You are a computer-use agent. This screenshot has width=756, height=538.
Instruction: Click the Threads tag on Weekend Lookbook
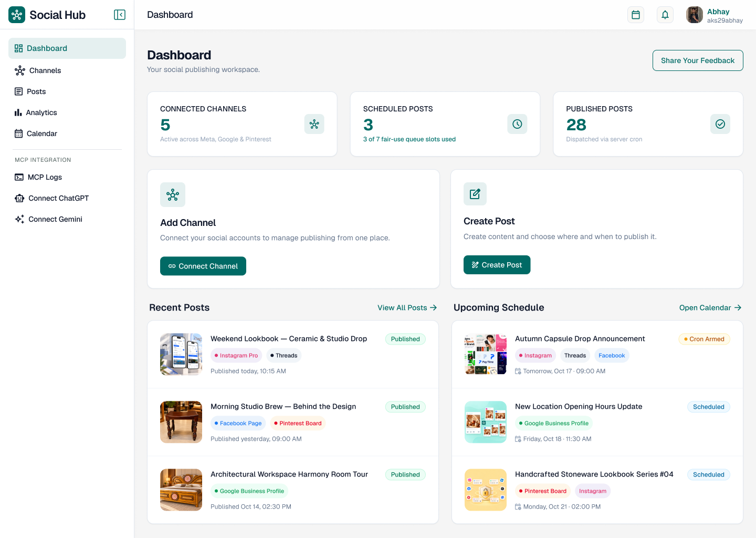pyautogui.click(x=284, y=356)
